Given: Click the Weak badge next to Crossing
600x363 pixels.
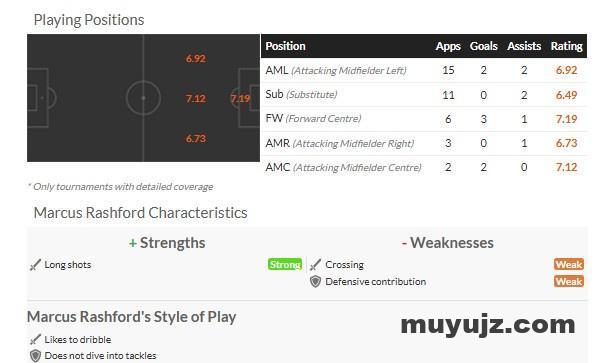Looking at the screenshot, I should click(569, 264).
